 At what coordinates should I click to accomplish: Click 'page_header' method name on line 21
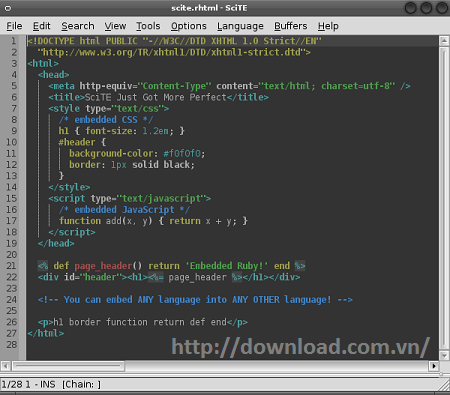103,266
